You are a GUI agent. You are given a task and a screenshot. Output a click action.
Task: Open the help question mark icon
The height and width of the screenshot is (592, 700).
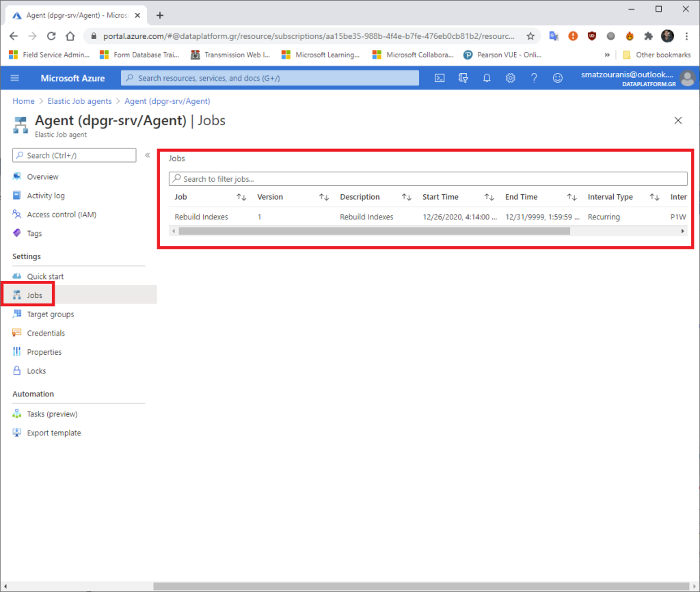coord(534,78)
